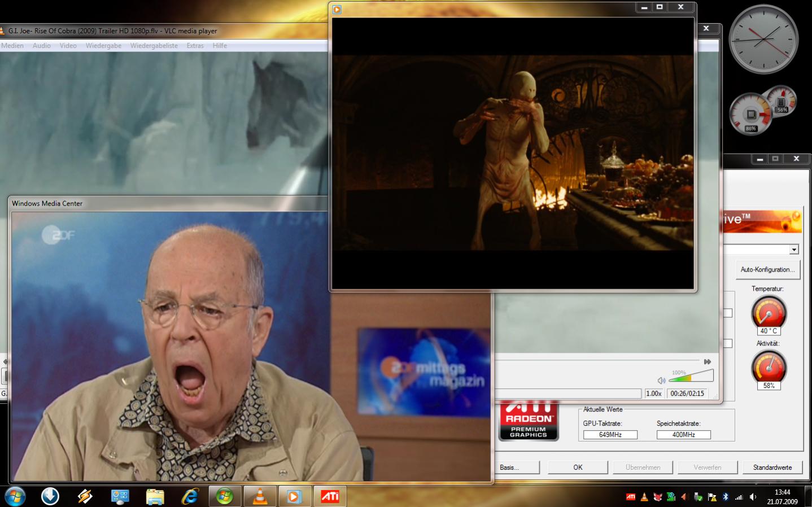
Task: Click the Windows Start orb
Action: [15, 496]
